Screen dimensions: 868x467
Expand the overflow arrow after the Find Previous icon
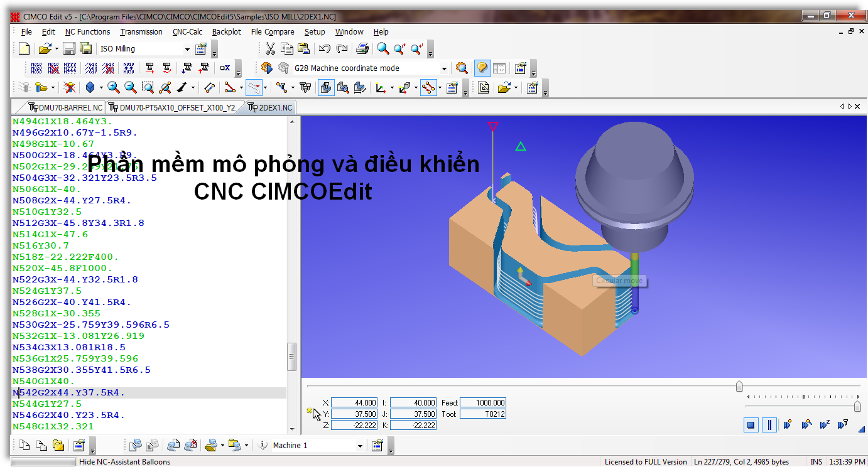pos(431,49)
